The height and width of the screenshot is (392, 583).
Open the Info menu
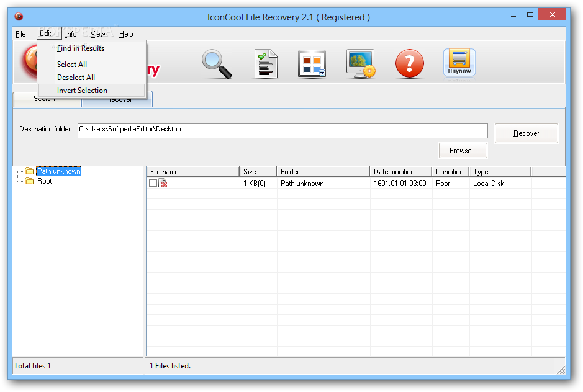tap(71, 34)
